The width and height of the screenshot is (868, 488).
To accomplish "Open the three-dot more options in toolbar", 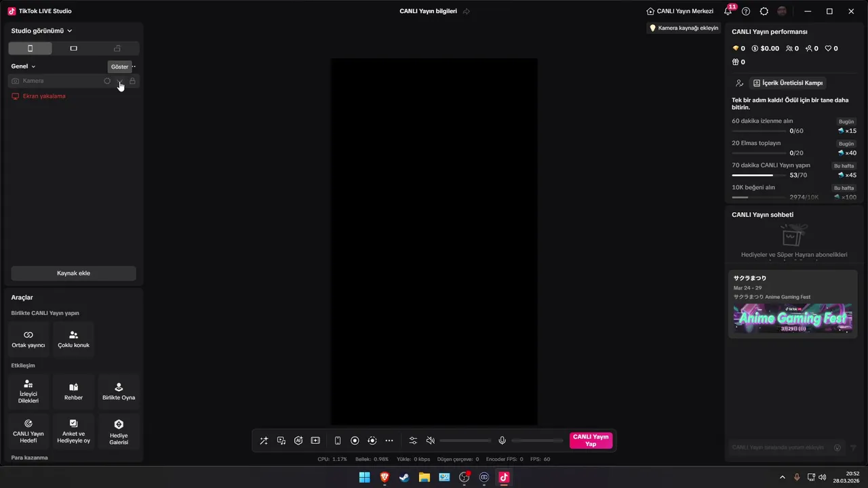I will 389,441.
